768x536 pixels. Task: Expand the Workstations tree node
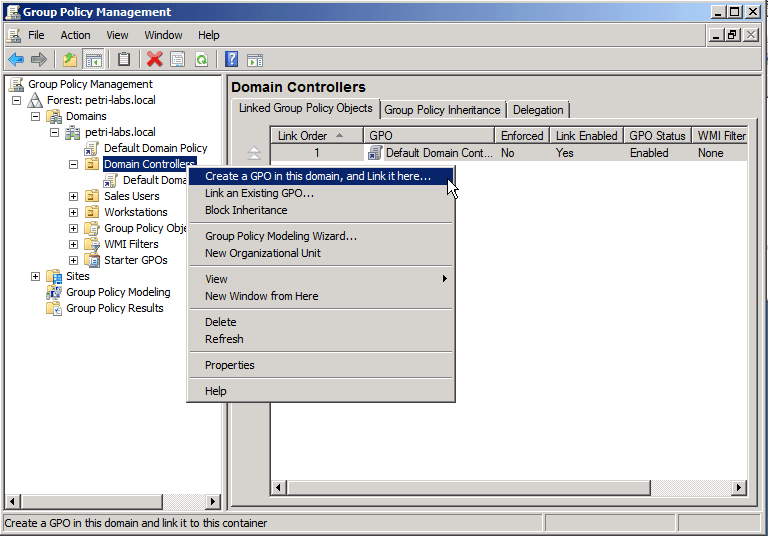pyautogui.click(x=73, y=212)
